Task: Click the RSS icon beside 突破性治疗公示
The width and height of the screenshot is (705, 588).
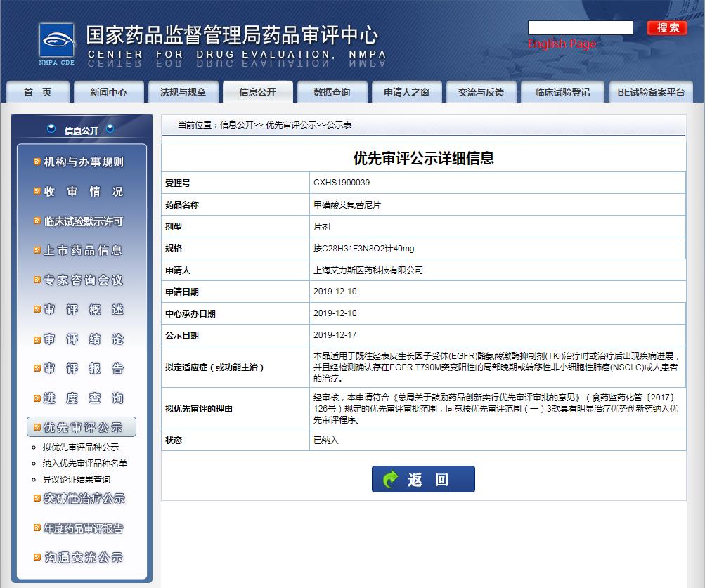Action: (37, 498)
